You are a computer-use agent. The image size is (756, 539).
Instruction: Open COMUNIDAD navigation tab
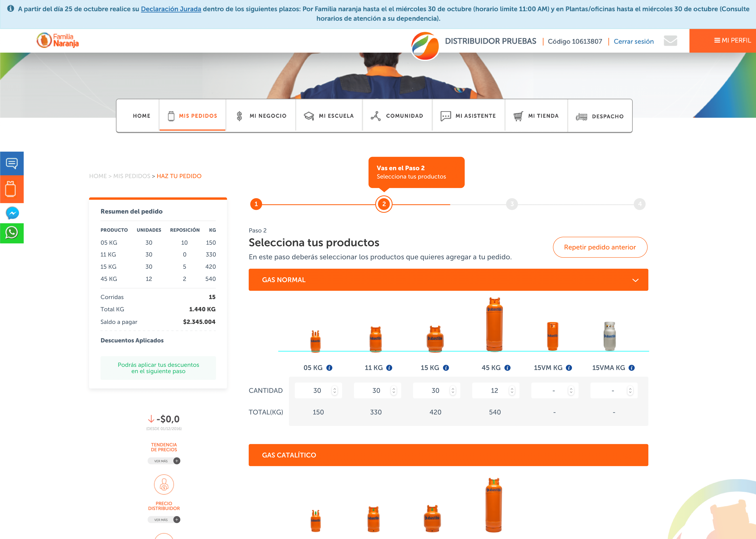tap(397, 116)
